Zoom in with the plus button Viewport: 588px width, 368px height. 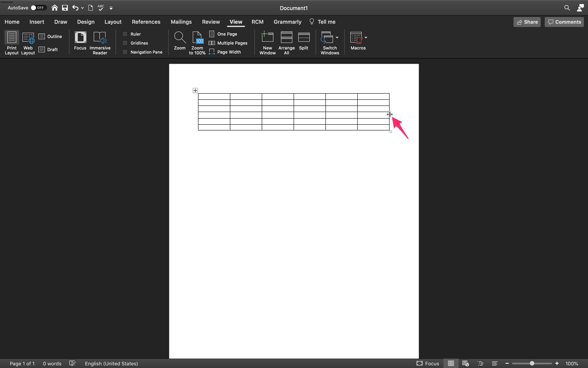[x=557, y=363]
